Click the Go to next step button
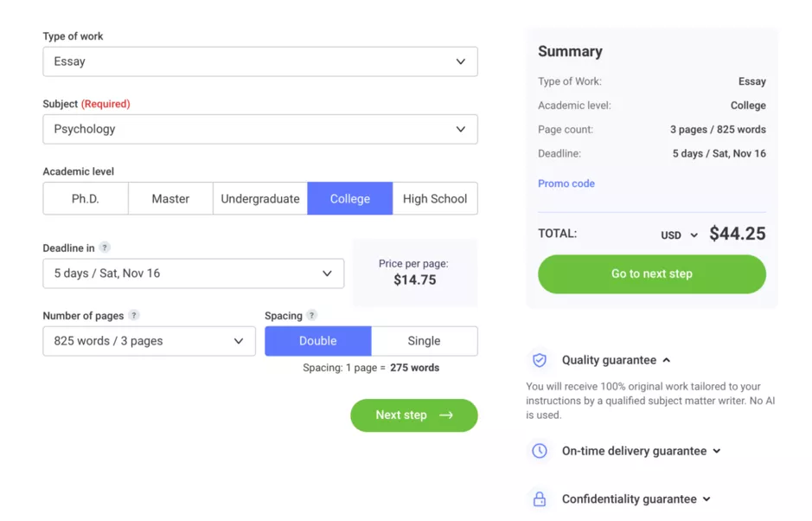The image size is (812, 521). 651,273
